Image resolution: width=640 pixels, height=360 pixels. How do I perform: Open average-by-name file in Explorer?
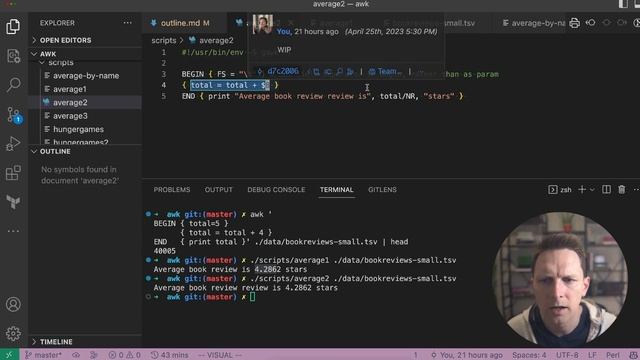86,76
